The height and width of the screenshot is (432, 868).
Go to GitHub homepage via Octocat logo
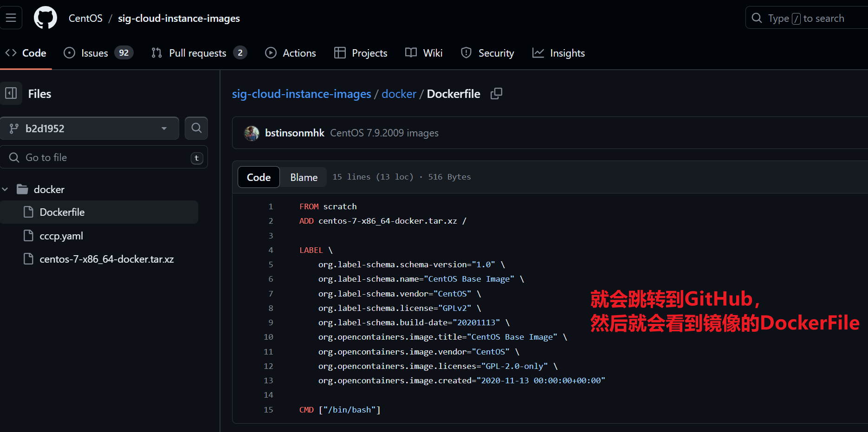coord(45,18)
